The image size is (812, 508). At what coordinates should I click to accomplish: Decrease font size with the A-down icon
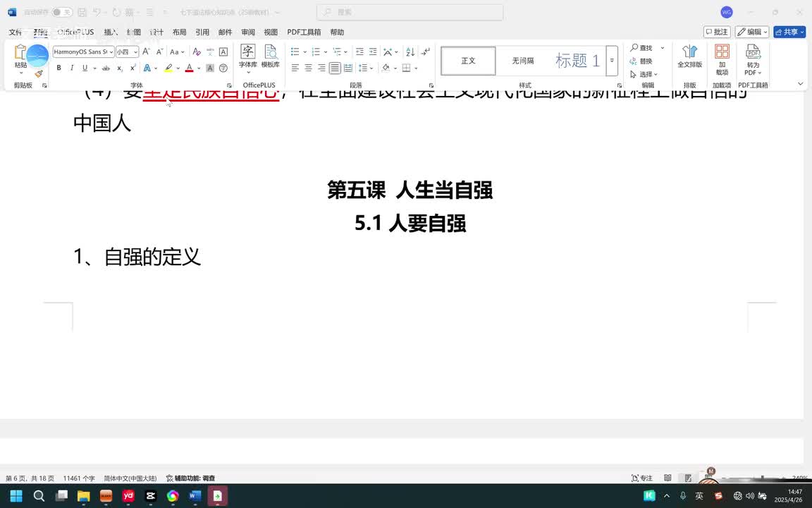click(x=159, y=52)
